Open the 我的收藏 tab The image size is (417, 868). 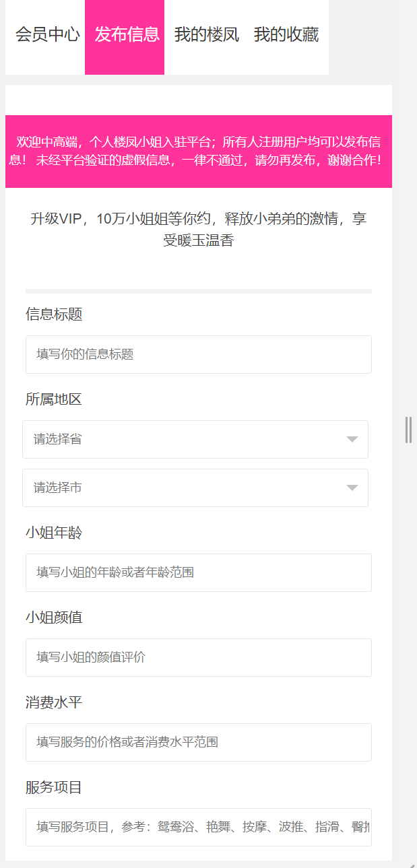[x=286, y=34]
